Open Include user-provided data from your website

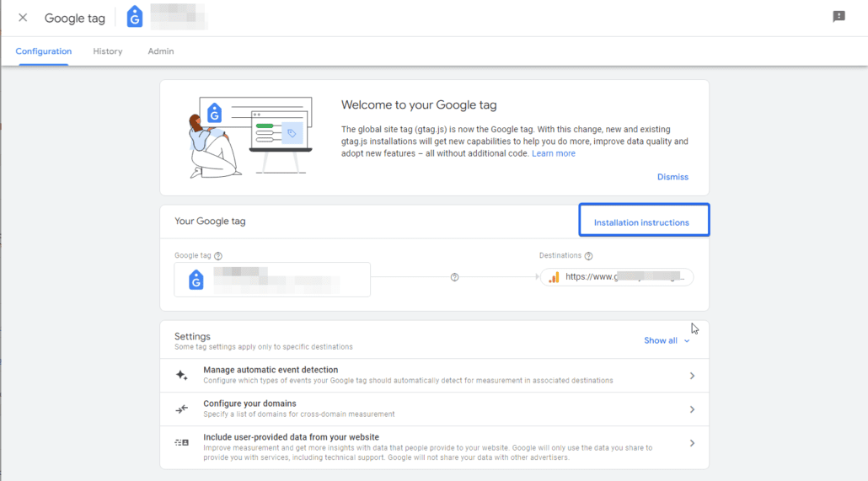pos(435,447)
